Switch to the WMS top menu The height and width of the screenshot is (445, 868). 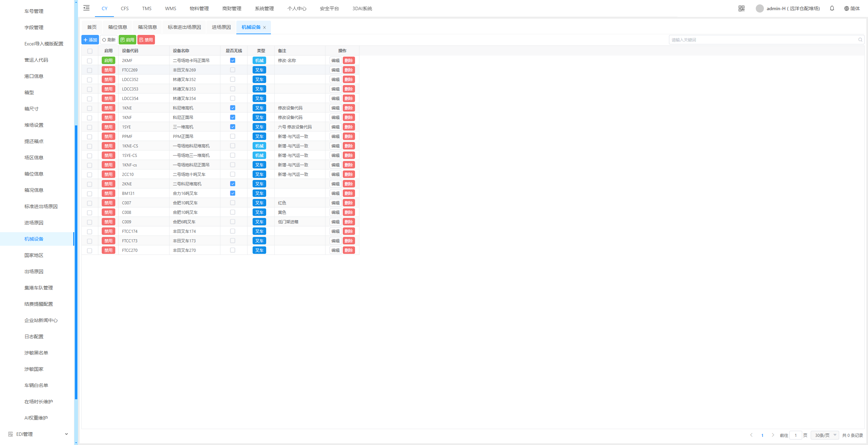171,8
